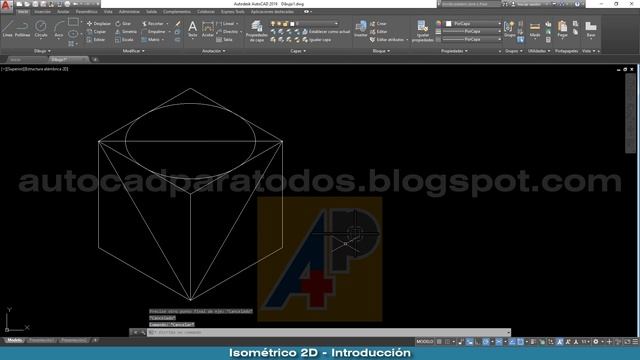The image size is (640, 360).
Task: Add new drawing tab with plus
Action: [95, 59]
